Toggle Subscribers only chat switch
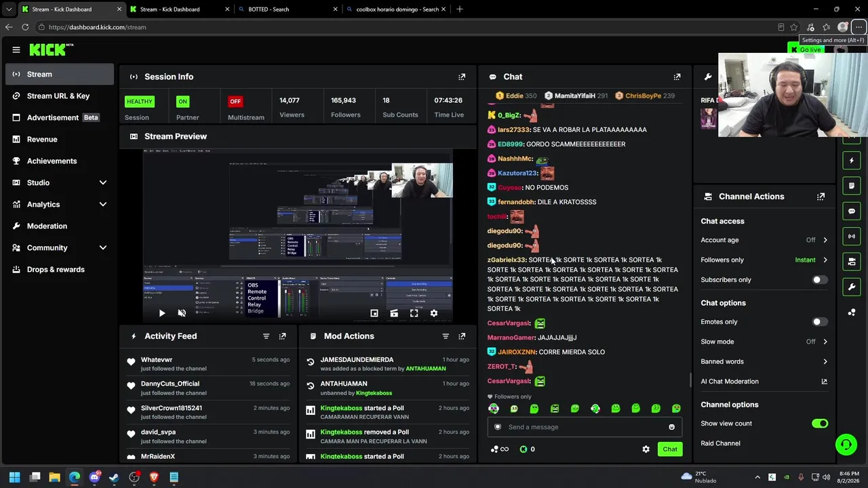The width and height of the screenshot is (868, 488). pos(820,280)
